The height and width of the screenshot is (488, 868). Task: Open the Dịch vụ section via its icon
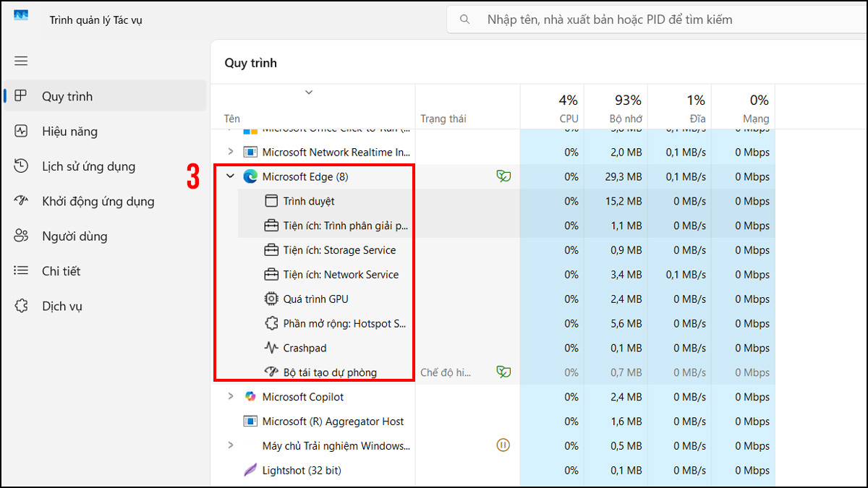click(20, 306)
